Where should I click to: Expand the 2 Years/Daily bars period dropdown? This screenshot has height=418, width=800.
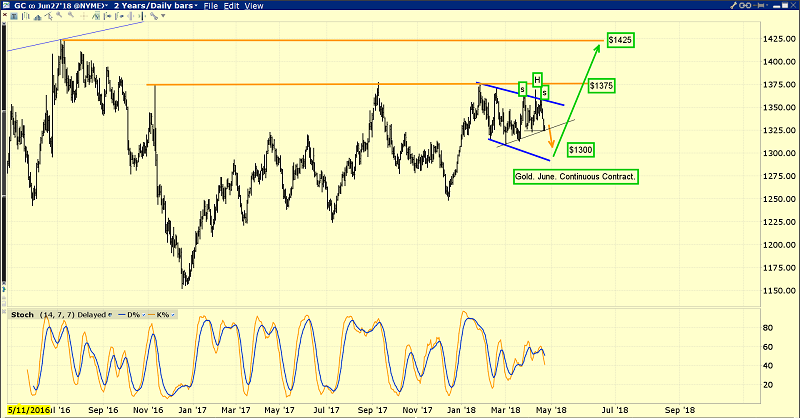tap(156, 6)
